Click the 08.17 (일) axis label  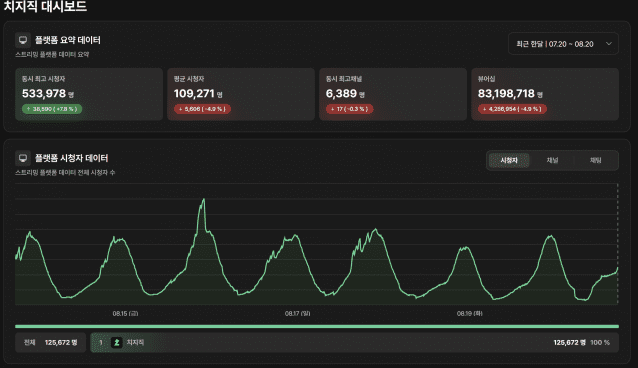coord(297,313)
